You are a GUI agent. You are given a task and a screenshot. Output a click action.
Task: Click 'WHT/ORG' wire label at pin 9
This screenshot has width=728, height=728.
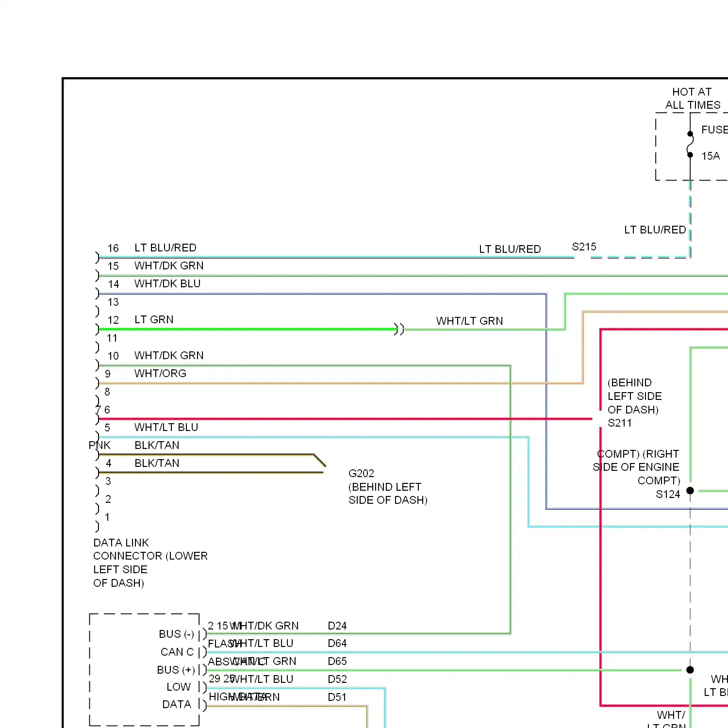tap(160, 373)
